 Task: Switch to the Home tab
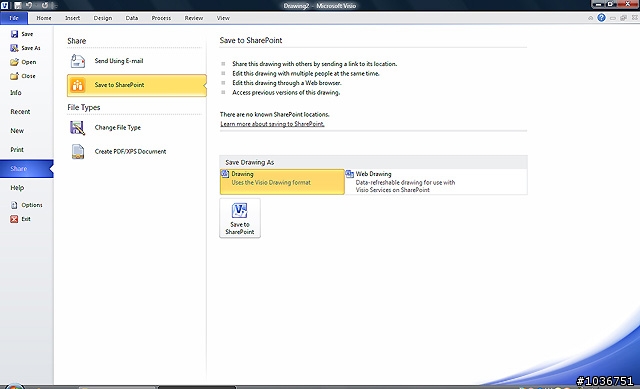[44, 18]
